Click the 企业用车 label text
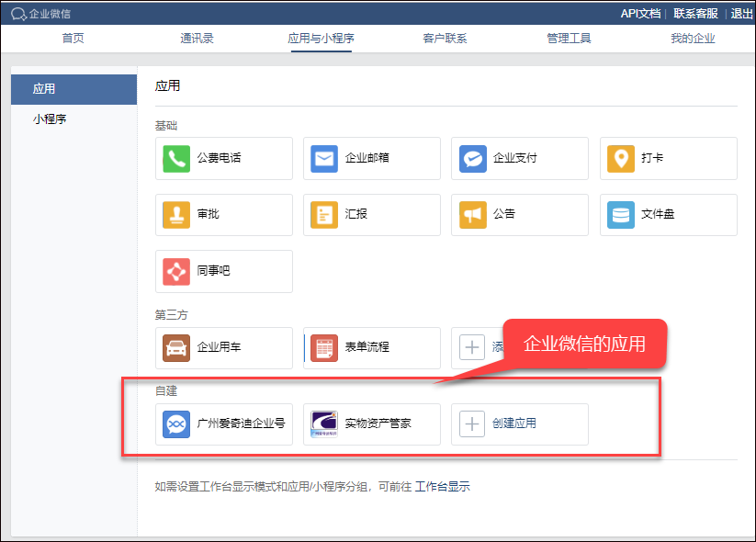 coord(219,346)
